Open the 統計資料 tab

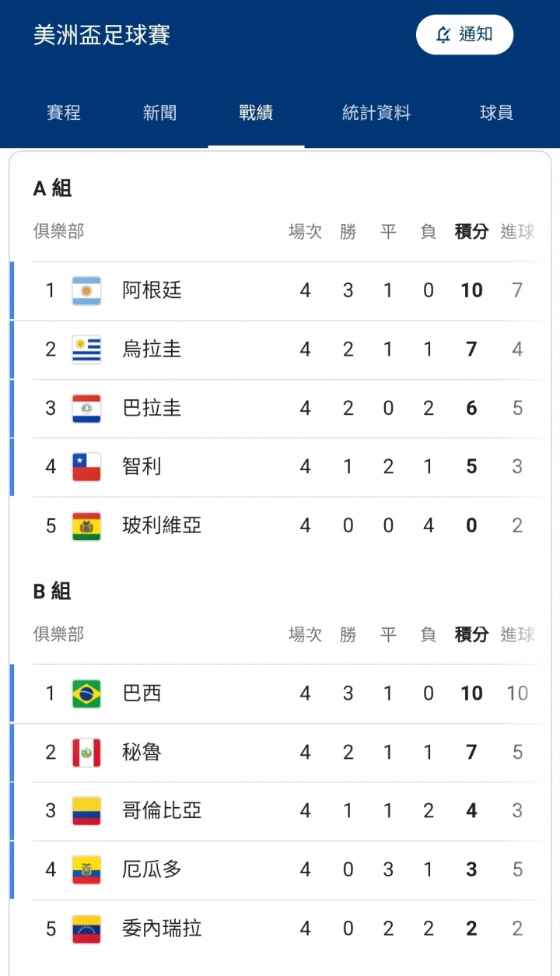pyautogui.click(x=376, y=113)
